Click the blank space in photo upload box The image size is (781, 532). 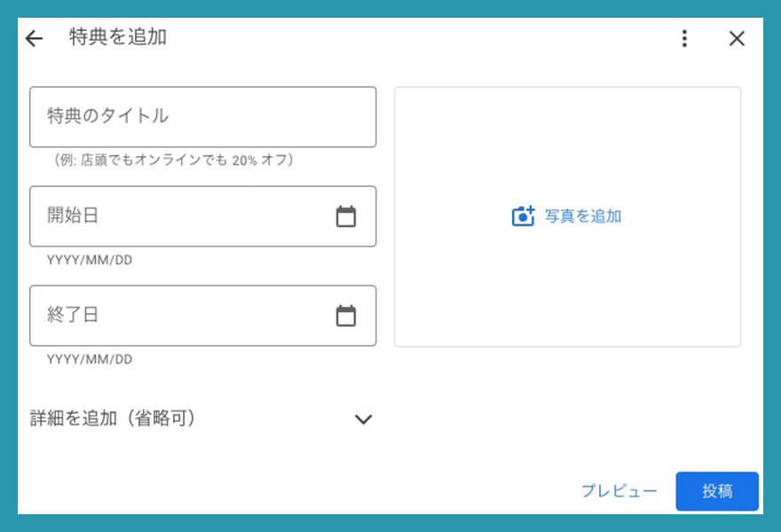tap(568, 293)
